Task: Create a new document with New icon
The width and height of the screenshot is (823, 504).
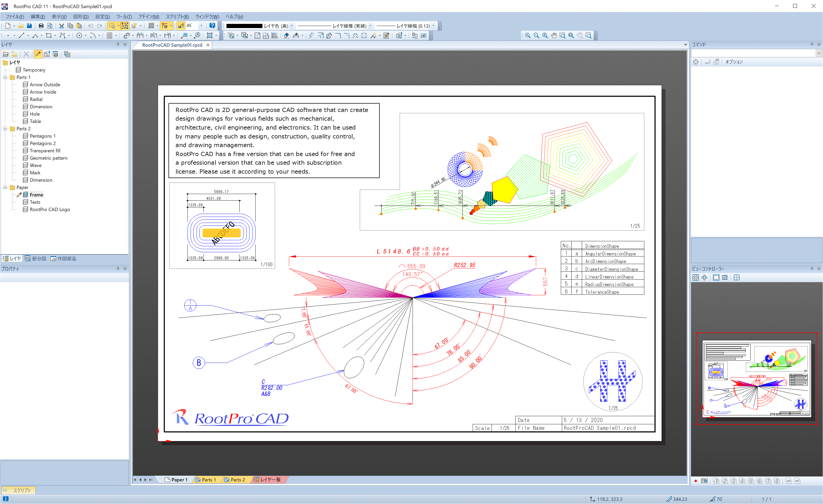Action: [x=8, y=26]
